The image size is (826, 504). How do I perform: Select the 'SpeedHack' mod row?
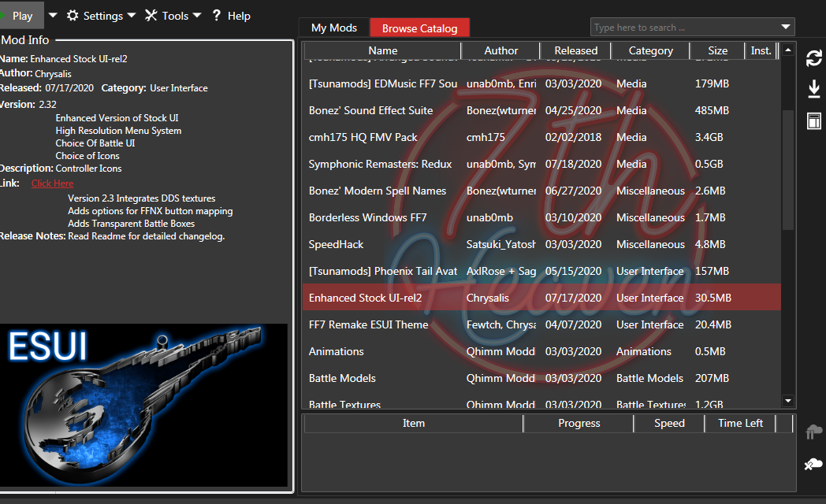(x=541, y=245)
